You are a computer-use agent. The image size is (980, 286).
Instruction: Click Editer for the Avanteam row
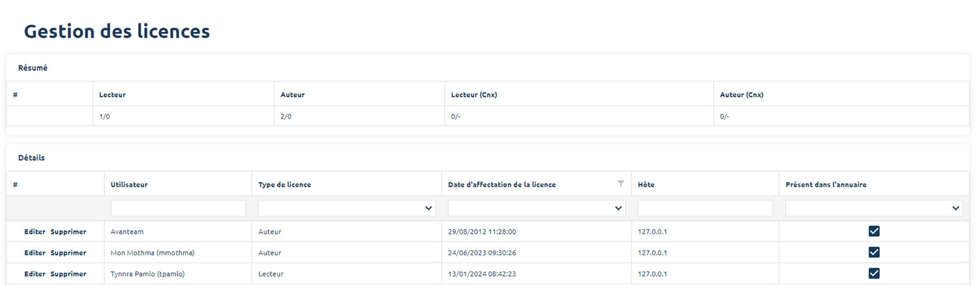(35, 232)
